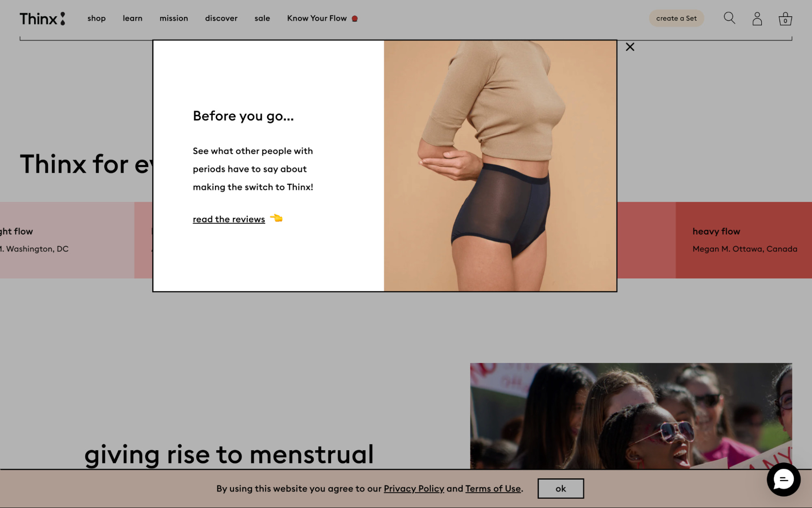Open the search magnifier icon

click(x=729, y=18)
